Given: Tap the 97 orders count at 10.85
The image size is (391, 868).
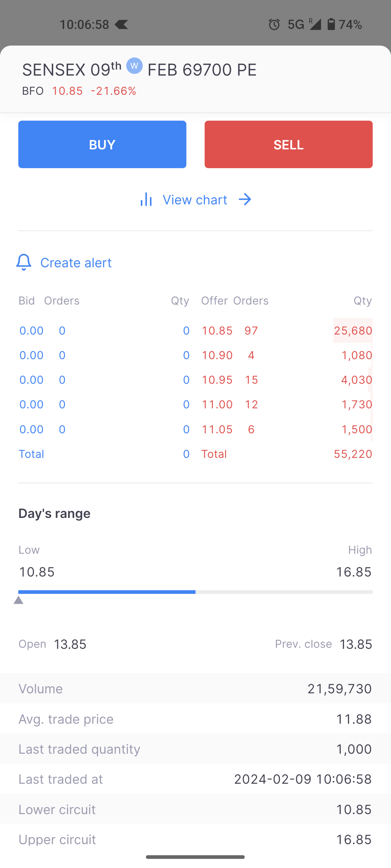Looking at the screenshot, I should coord(251,331).
